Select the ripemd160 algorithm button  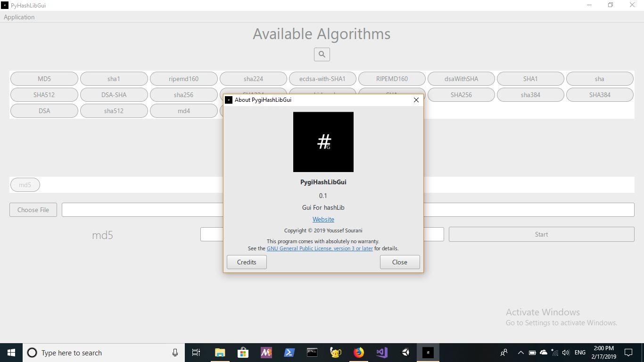183,79
